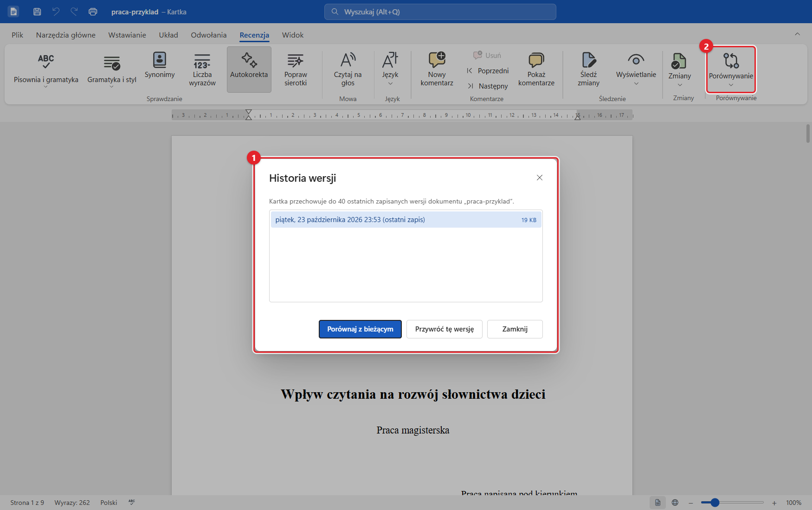The height and width of the screenshot is (510, 812).
Task: Click the Print icon in title bar
Action: coord(93,12)
